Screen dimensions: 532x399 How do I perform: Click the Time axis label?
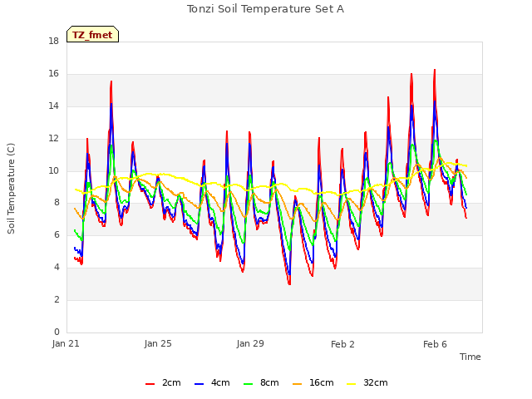coord(470,357)
